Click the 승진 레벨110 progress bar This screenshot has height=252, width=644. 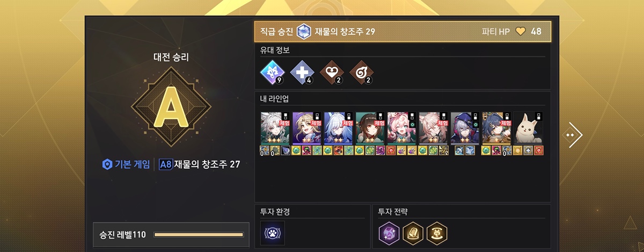click(x=199, y=235)
